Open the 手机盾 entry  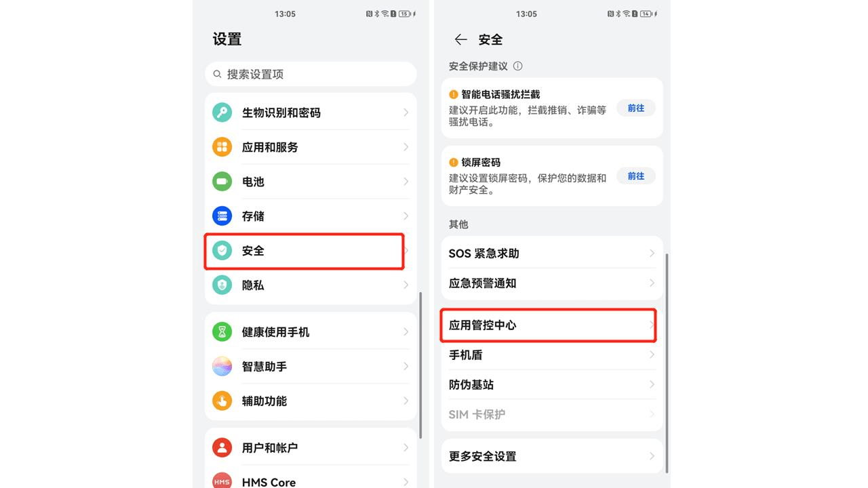[552, 355]
